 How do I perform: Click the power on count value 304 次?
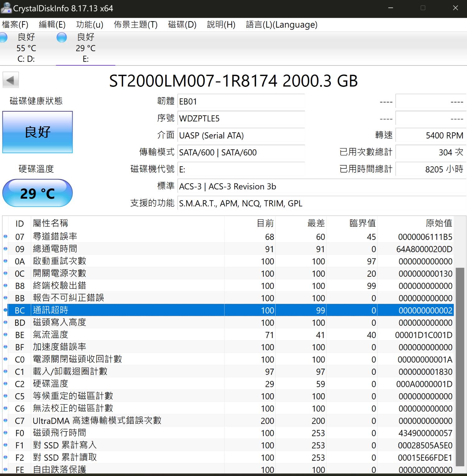coord(431,152)
